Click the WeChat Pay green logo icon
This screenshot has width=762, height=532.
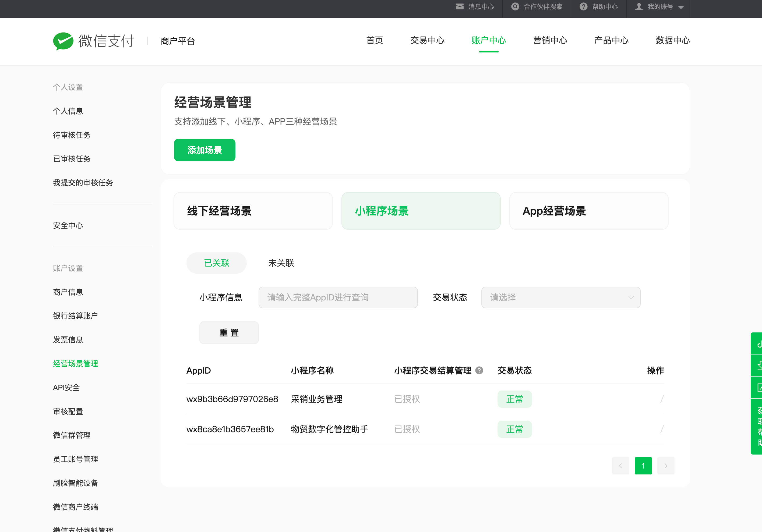[63, 41]
